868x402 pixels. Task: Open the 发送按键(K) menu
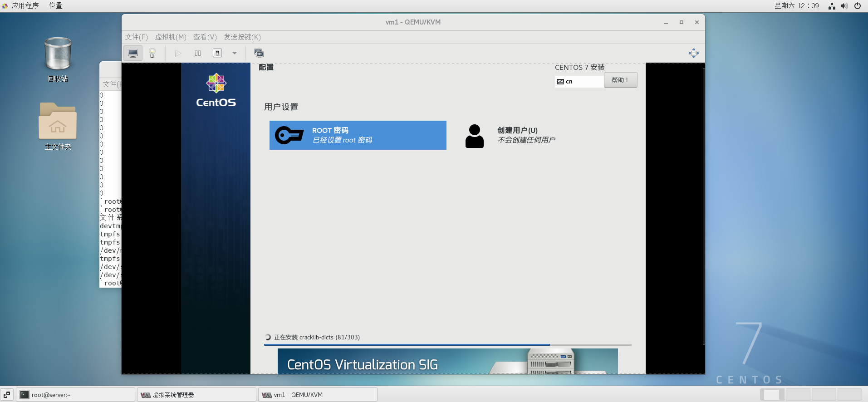[242, 37]
